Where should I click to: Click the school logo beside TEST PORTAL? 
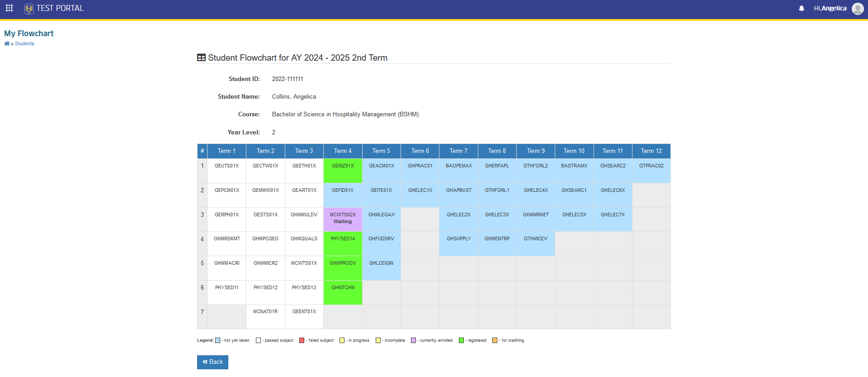tap(29, 9)
